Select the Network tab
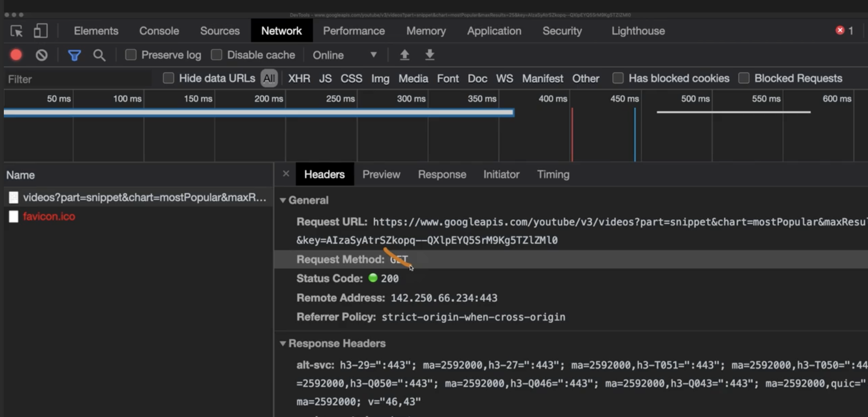 click(x=281, y=31)
